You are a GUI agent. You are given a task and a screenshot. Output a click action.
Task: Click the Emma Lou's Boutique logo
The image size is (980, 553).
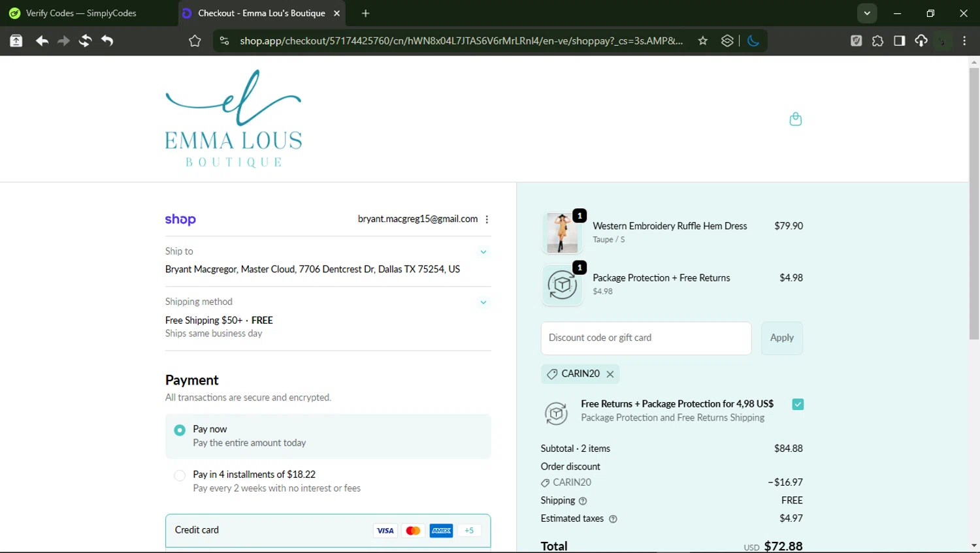pos(233,119)
